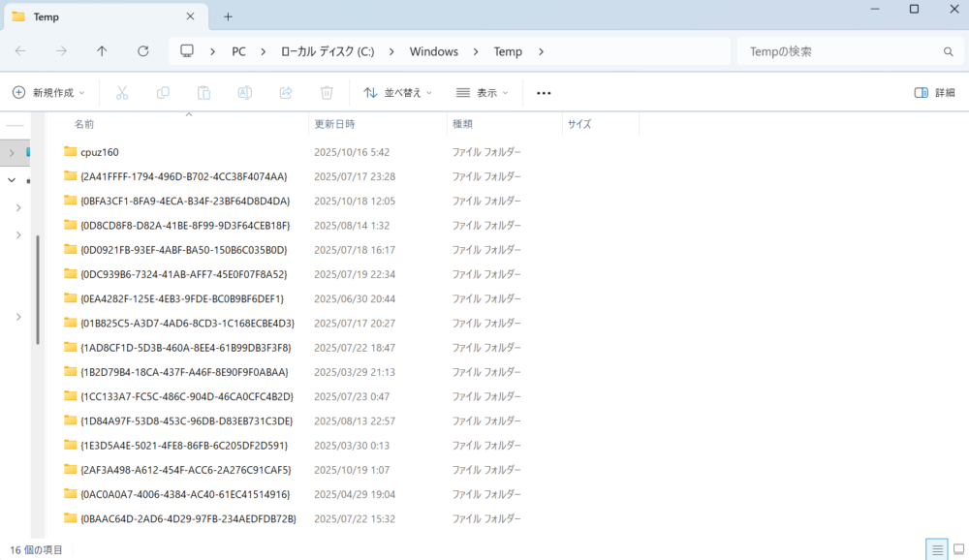This screenshot has width=969, height=560.
Task: Refresh the current folder view
Action: click(143, 51)
